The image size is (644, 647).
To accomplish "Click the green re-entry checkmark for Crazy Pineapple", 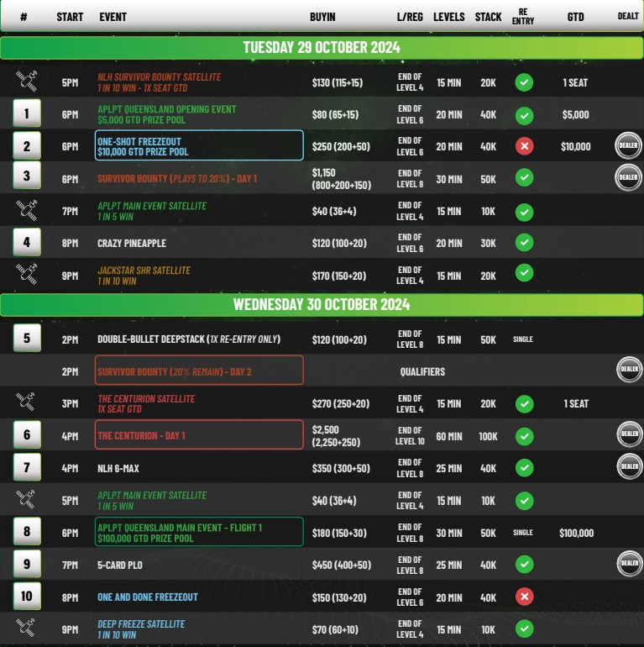I will point(524,243).
